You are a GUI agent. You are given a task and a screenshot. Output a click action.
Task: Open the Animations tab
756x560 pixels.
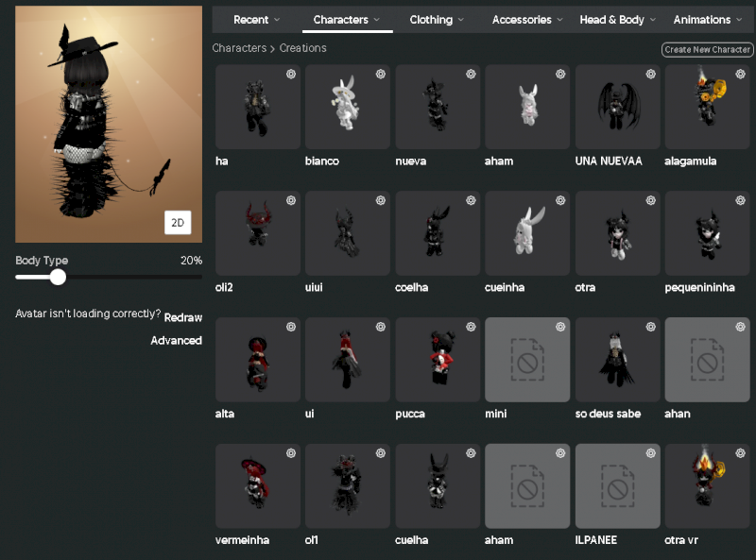click(x=706, y=20)
